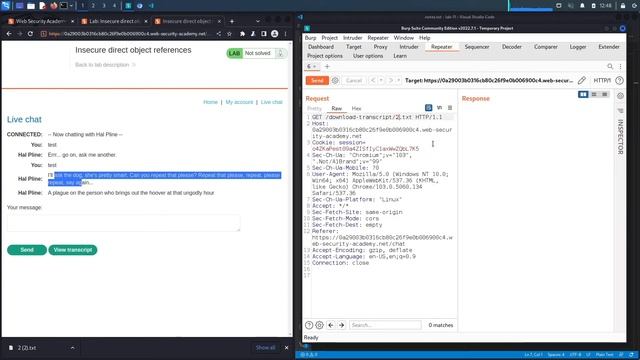Select side-by-side layout view
The width and height of the screenshot is (640, 360).
(x=583, y=94)
